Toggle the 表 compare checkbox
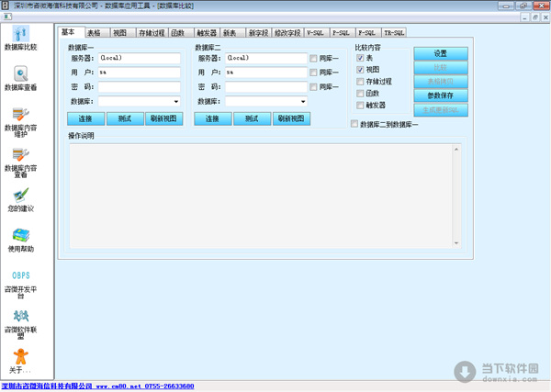 [x=360, y=58]
